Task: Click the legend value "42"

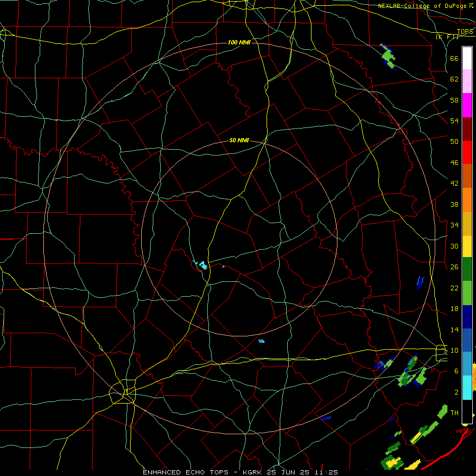Action: pyautogui.click(x=454, y=184)
